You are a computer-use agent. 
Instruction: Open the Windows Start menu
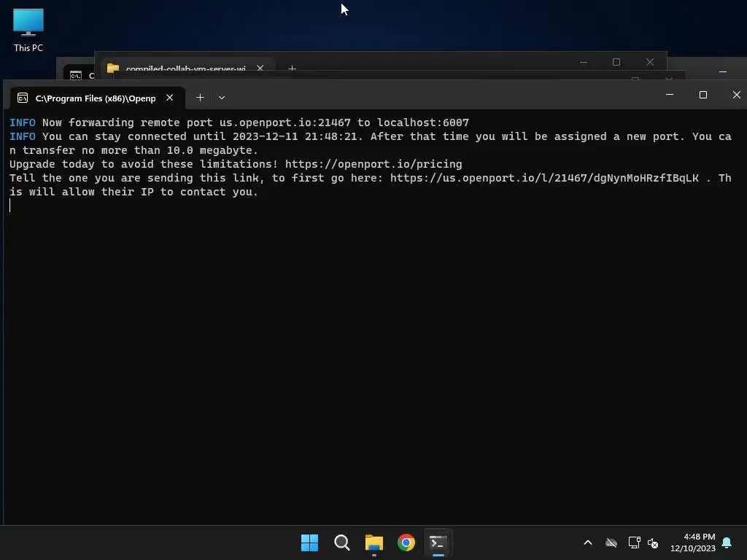pos(309,542)
